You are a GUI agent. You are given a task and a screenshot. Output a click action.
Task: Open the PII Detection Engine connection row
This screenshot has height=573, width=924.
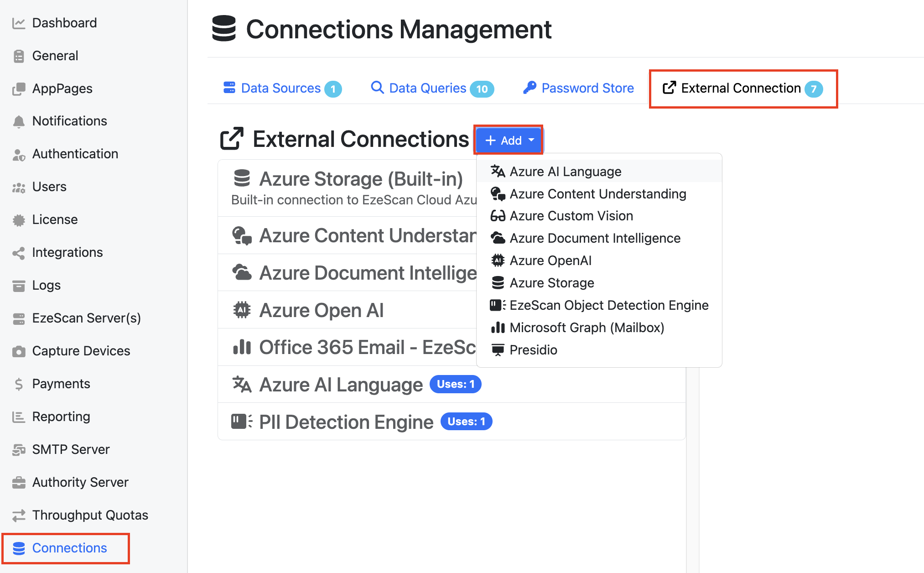(x=452, y=422)
